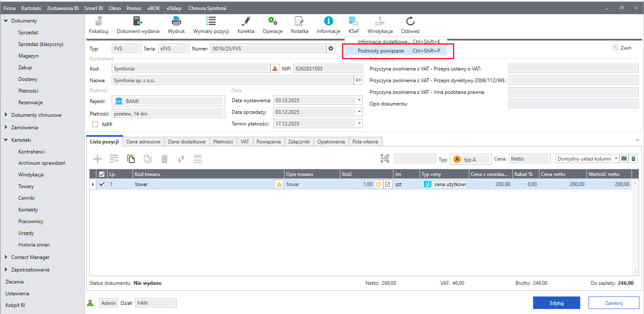Open the Notatka note icon
The height and width of the screenshot is (314, 644).
pos(299,21)
